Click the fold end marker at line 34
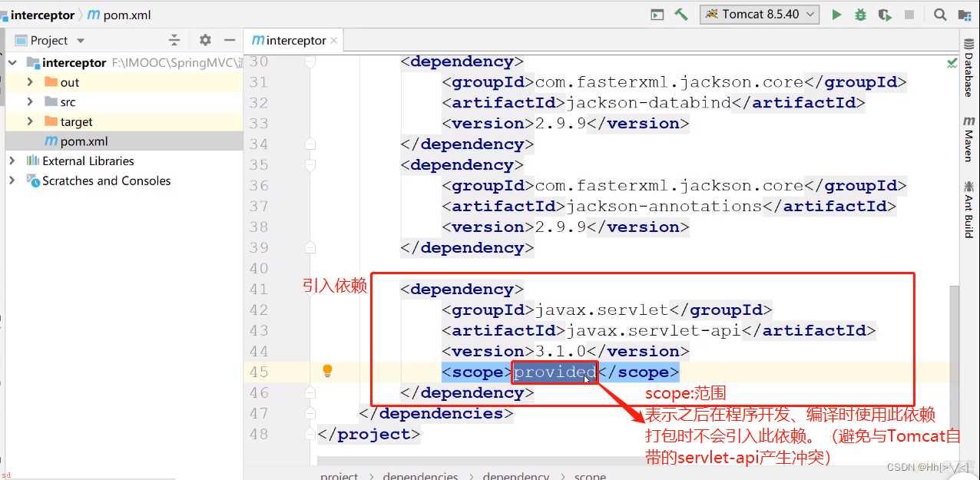 coord(310,144)
